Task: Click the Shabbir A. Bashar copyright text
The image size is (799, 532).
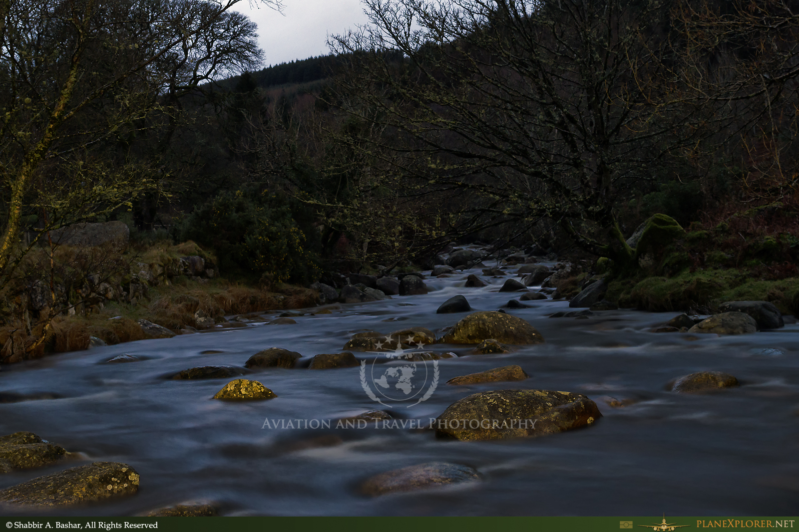Action: pyautogui.click(x=82, y=525)
